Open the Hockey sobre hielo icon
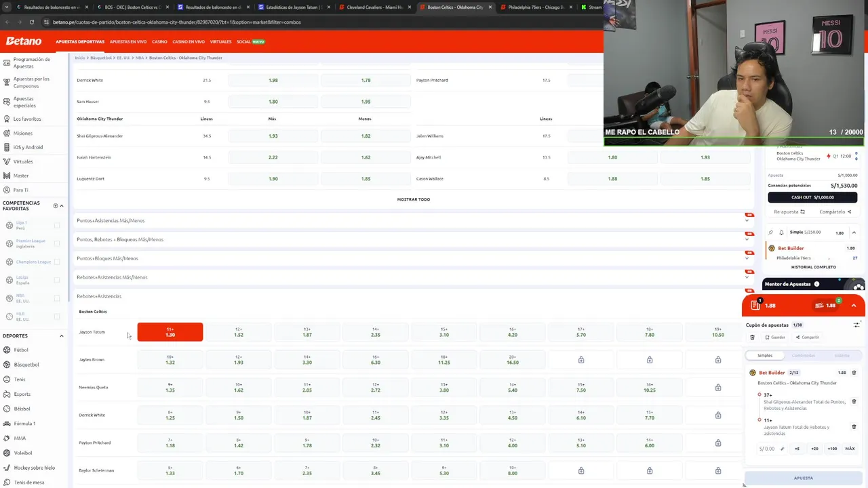Viewport: 868px width, 488px height. coord(7,468)
